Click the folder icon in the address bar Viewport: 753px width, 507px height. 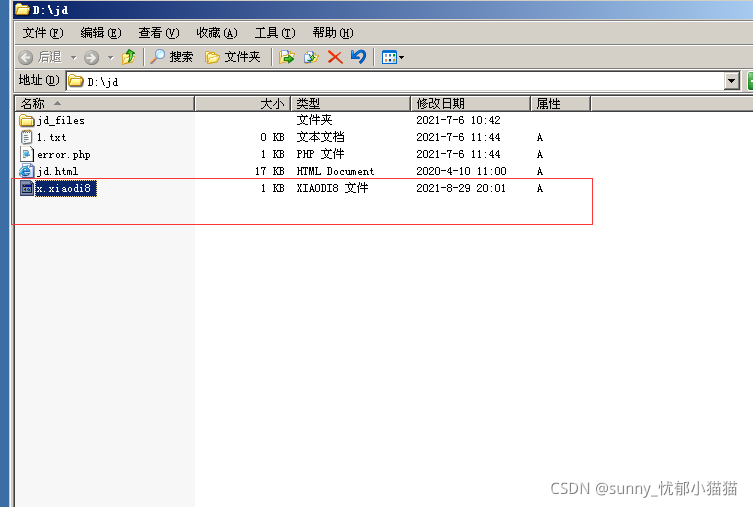tap(75, 81)
